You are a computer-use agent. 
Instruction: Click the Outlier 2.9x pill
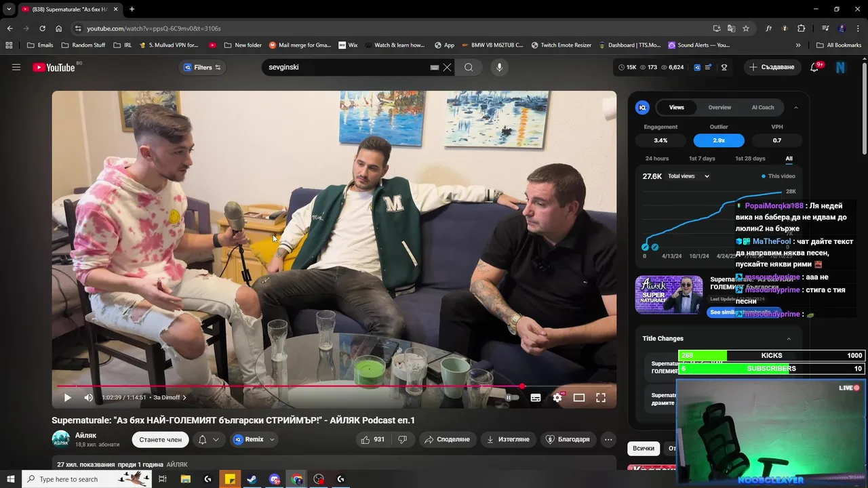tap(719, 140)
